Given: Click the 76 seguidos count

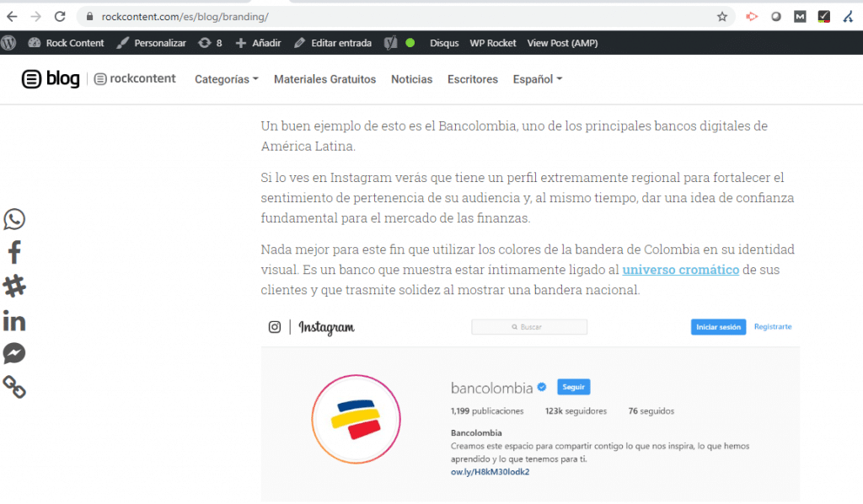Looking at the screenshot, I should (x=651, y=411).
